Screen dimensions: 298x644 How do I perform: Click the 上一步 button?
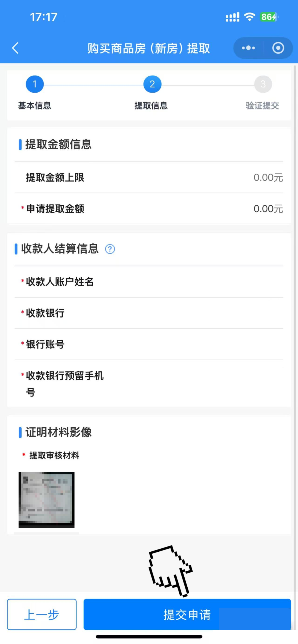(42, 614)
